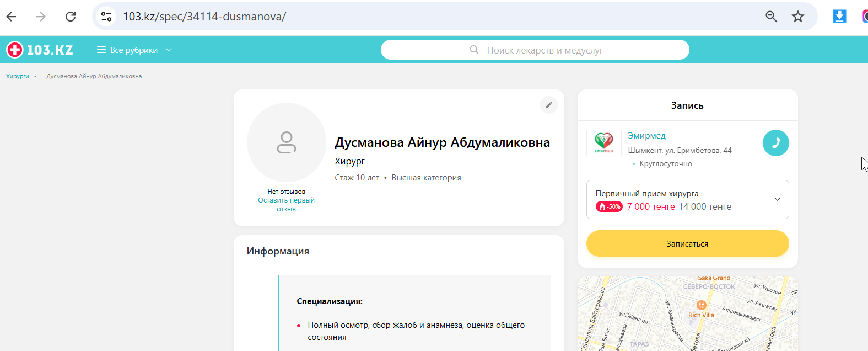This screenshot has width=868, height=351.
Task: Open the downloads extension icon
Action: pos(839,17)
